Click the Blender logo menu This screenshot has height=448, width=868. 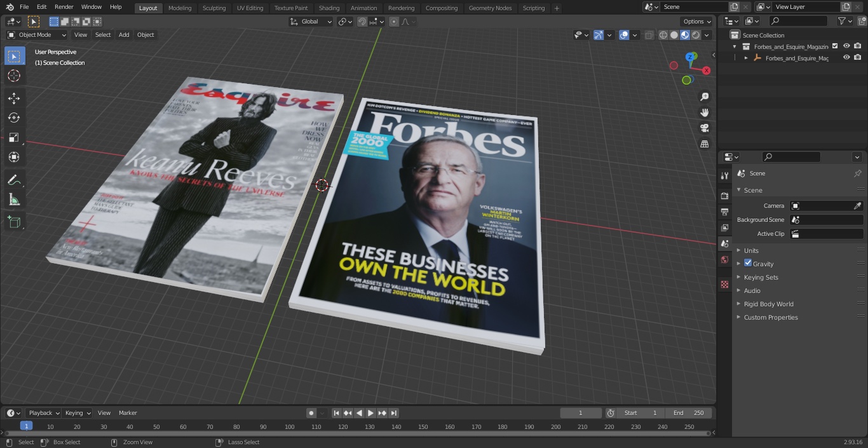(x=10, y=7)
